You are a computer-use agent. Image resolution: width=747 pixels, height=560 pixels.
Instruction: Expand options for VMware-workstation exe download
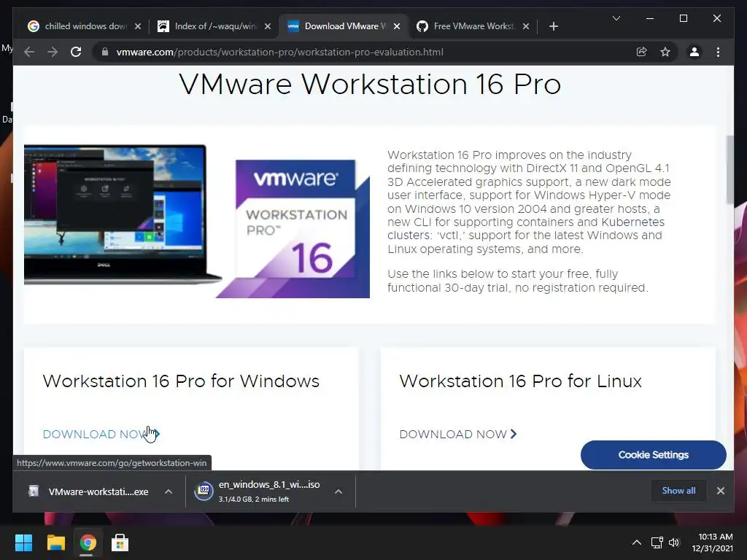point(169,491)
